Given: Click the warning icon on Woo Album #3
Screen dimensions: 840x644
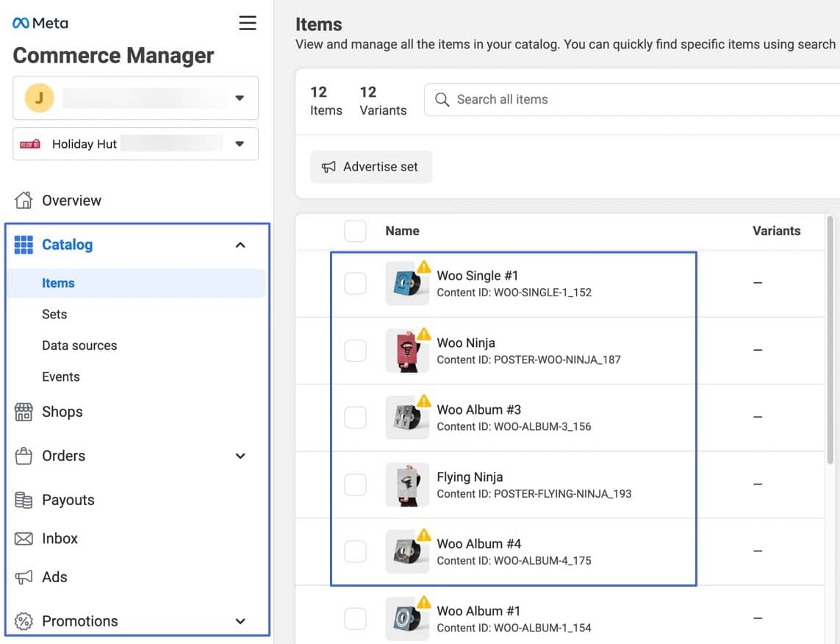Looking at the screenshot, I should click(x=424, y=401).
